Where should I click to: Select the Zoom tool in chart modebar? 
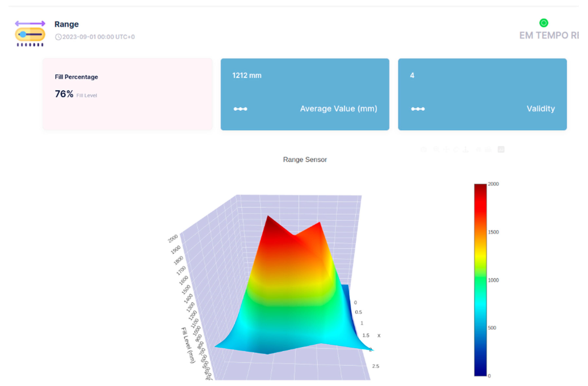[x=436, y=150]
